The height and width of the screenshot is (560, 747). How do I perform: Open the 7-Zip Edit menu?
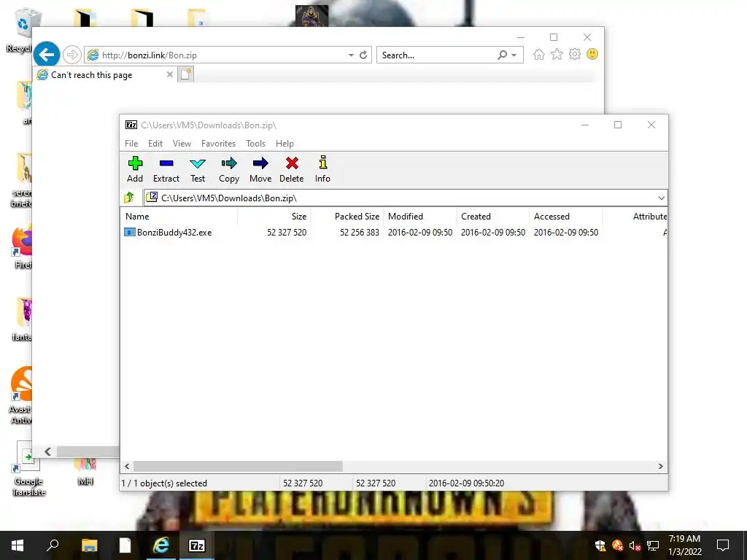[x=155, y=144]
